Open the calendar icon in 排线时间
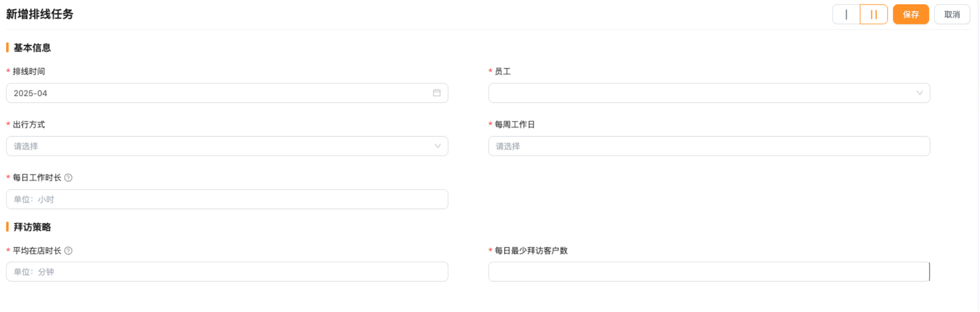This screenshot has width=980, height=312. point(437,93)
